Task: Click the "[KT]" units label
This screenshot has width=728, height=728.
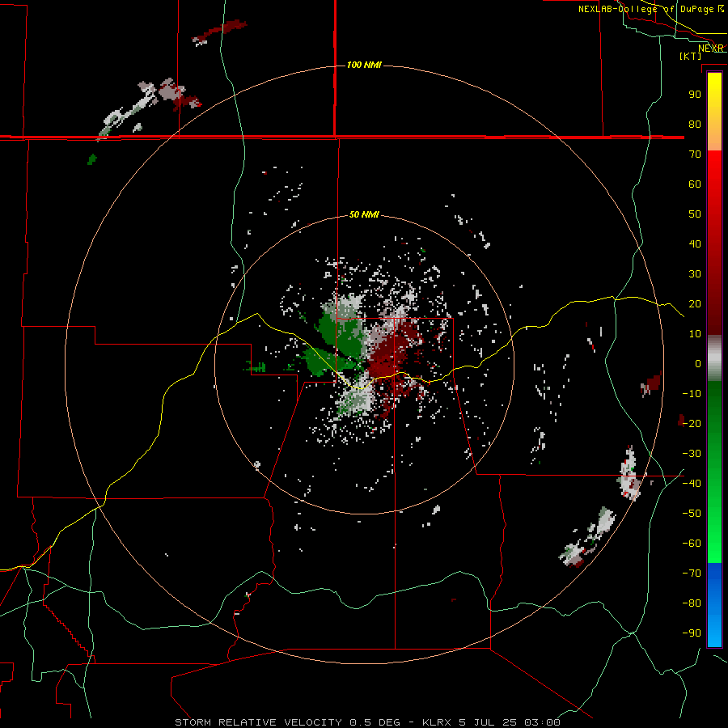Action: [690, 56]
